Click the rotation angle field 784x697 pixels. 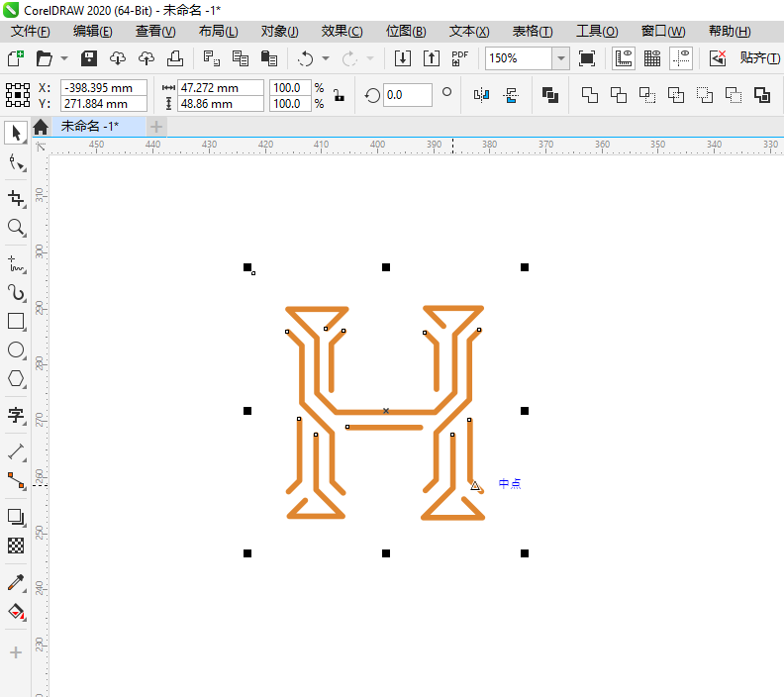pos(408,95)
